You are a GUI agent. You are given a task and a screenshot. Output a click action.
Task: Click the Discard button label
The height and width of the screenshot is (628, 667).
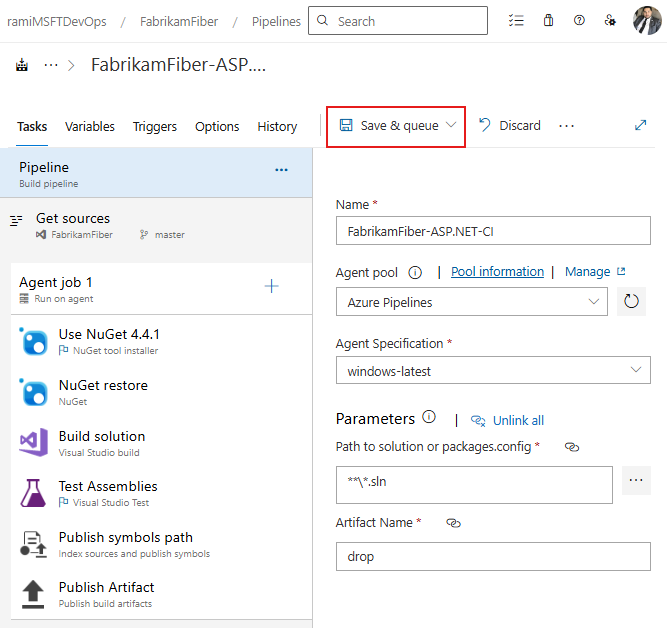[x=520, y=126]
